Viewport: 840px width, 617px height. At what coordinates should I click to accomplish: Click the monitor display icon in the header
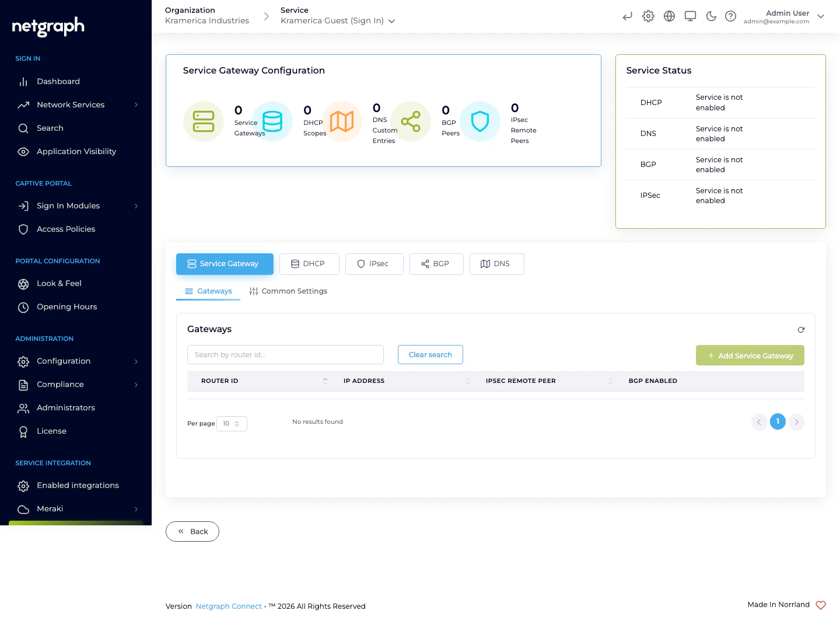pyautogui.click(x=690, y=16)
